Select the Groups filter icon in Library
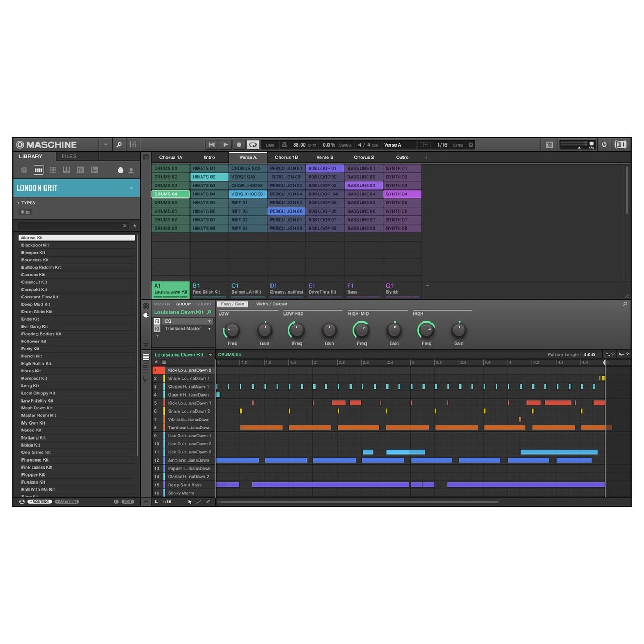The width and height of the screenshot is (644, 644). coord(39,170)
